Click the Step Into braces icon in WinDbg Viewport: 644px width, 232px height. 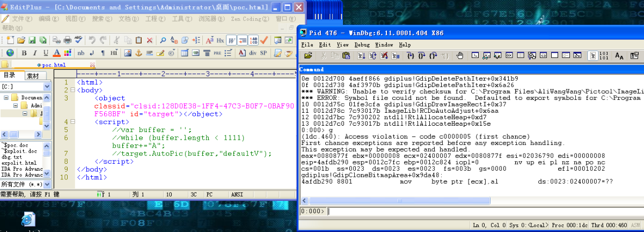pos(411,55)
